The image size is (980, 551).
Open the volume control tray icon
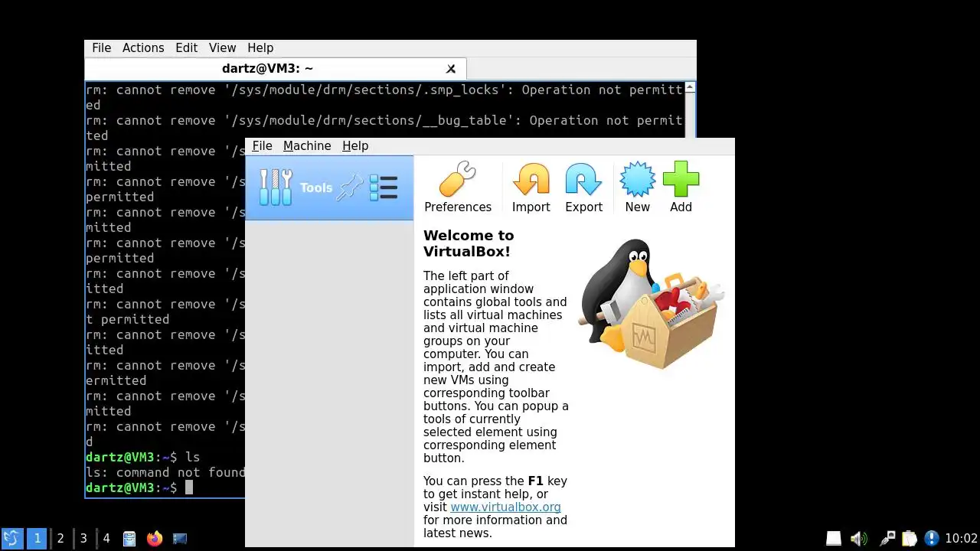point(858,539)
